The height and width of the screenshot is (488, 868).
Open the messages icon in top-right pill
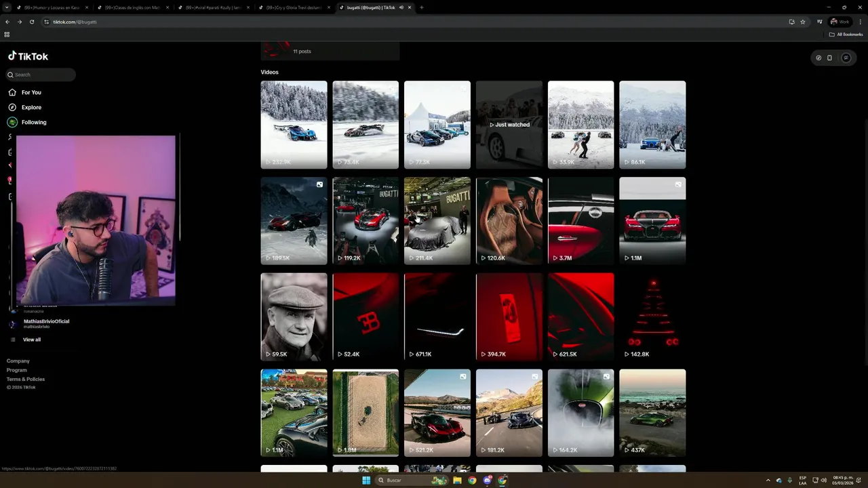point(846,58)
